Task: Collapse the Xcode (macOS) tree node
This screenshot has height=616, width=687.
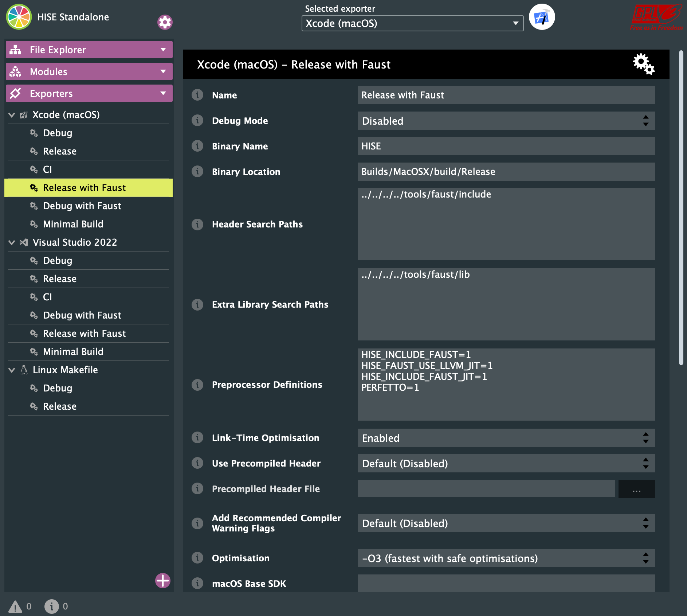Action: [x=12, y=115]
